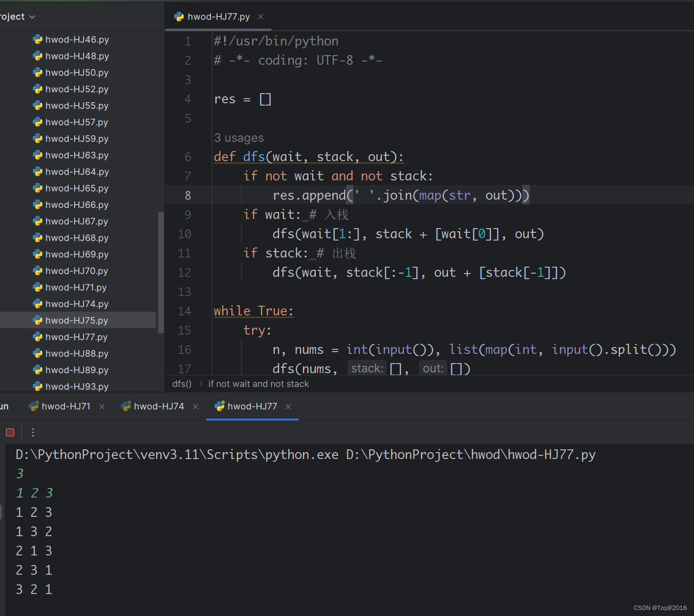Click res.append line 8 code
Image resolution: width=694 pixels, height=616 pixels.
(x=401, y=196)
